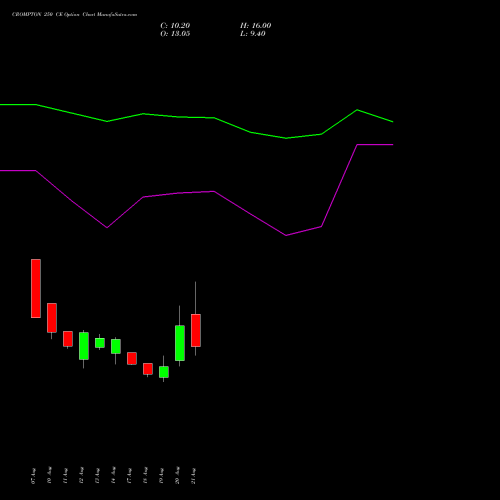Image resolution: width=500 pixels, height=500 pixels.
Task: Select the 11 Aug date label
Action: pos(65,476)
